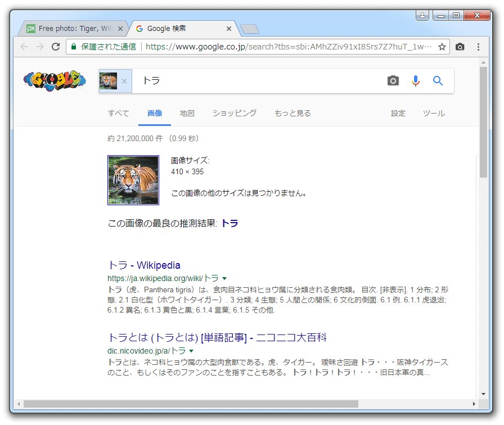Click the Chrome profile user button

(x=422, y=15)
